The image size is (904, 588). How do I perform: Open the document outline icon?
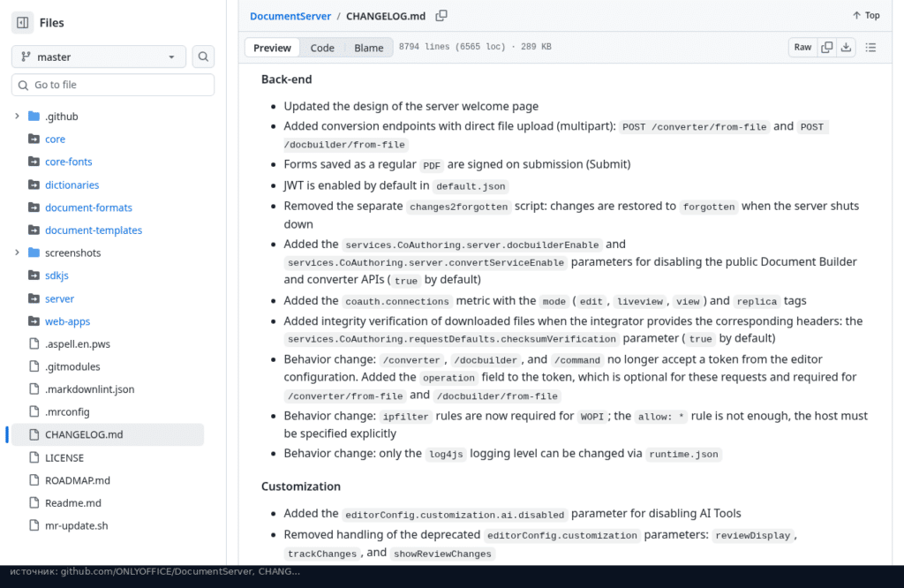pos(870,48)
